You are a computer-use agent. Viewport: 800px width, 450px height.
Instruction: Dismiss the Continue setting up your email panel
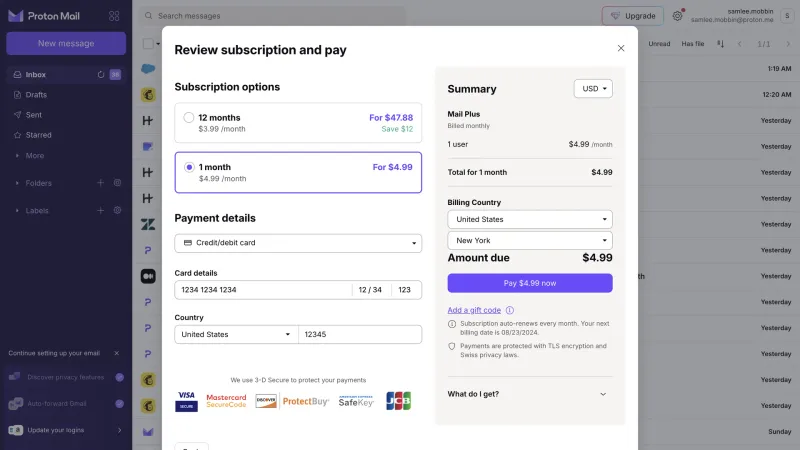point(116,353)
